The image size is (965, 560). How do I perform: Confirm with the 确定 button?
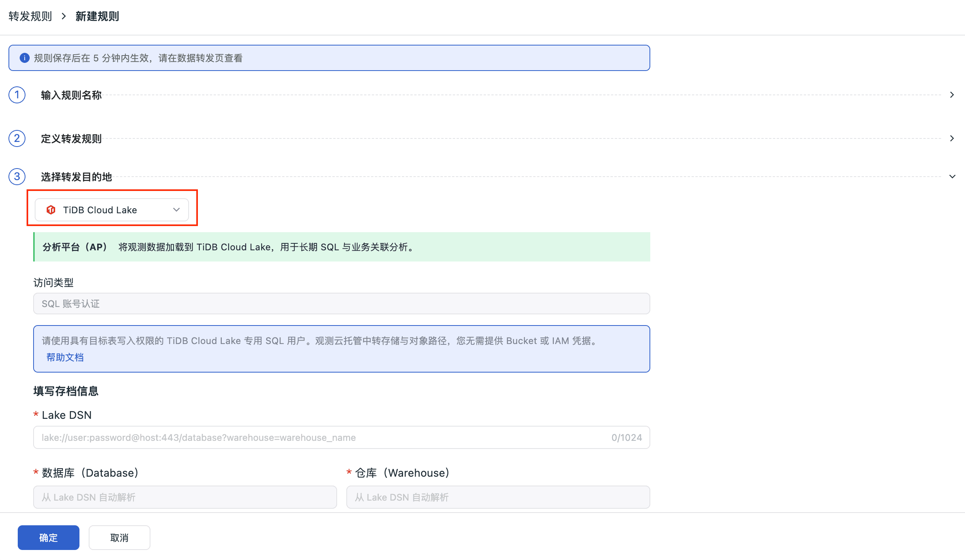coord(49,538)
